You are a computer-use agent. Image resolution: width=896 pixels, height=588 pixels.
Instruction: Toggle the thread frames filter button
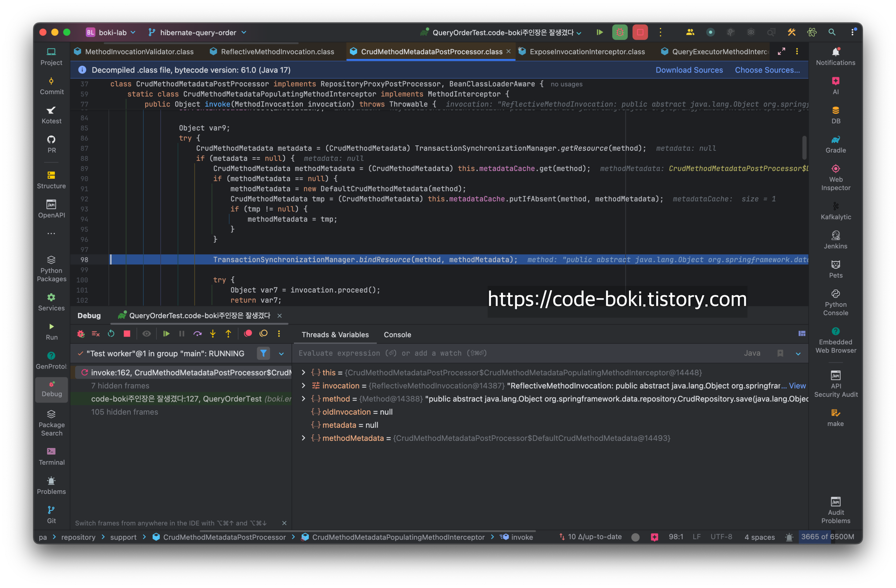(263, 353)
